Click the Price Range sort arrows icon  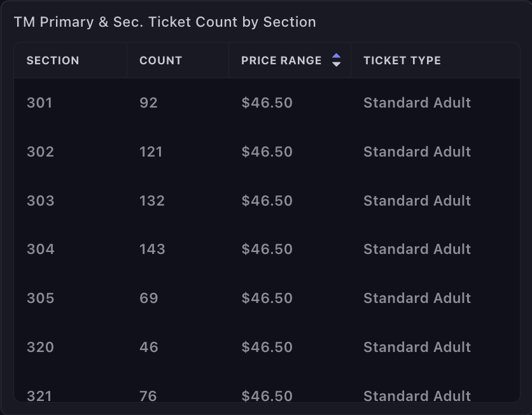pyautogui.click(x=337, y=60)
